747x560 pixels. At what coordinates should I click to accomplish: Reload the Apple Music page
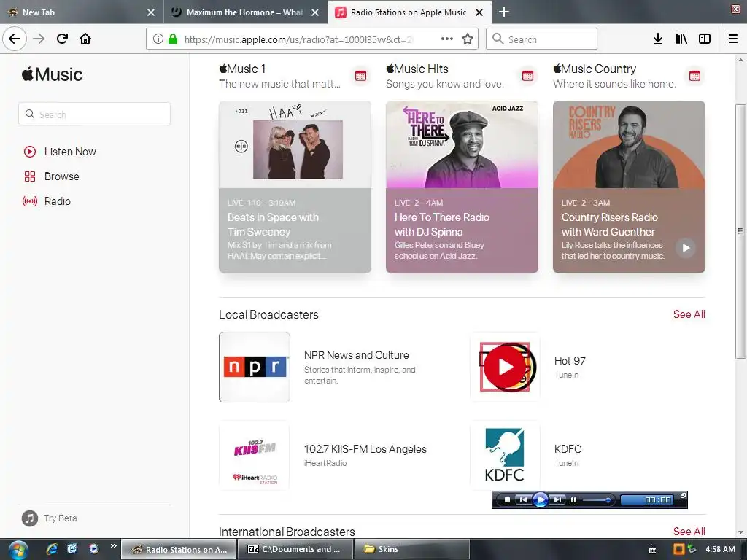(x=62, y=39)
